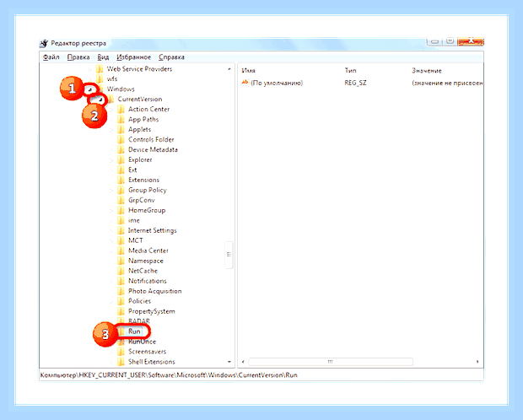Expand the wfs key arrow

pos(89,79)
